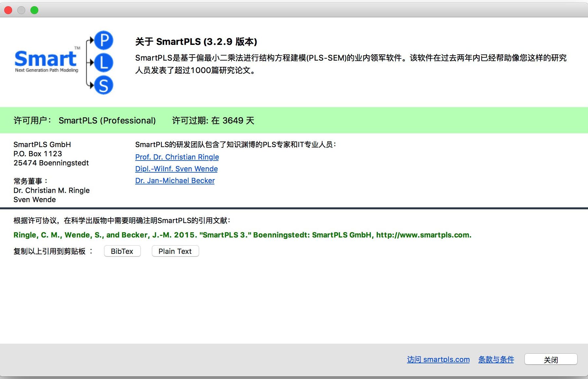Follow the Dr. Jan-Michael Becker link
The height and width of the screenshot is (379, 588).
click(175, 180)
